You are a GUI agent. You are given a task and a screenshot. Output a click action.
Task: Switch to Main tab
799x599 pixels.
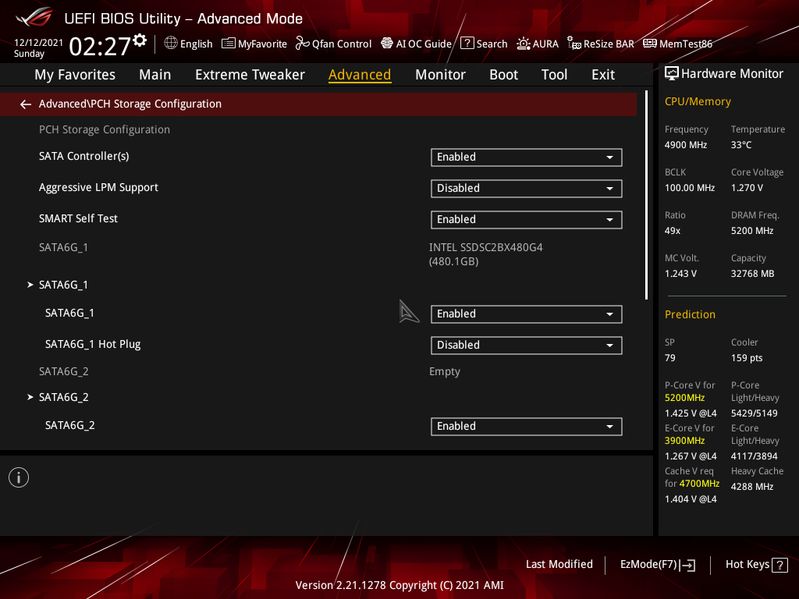155,74
